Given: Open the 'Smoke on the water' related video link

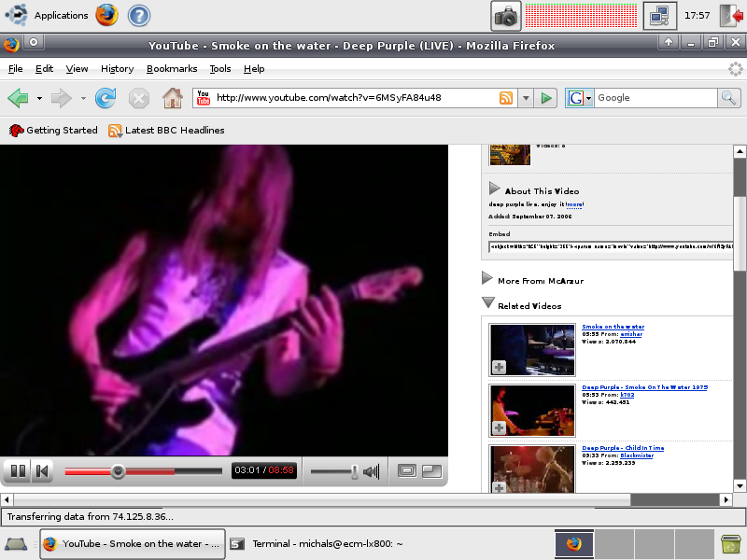Looking at the screenshot, I should pos(613,327).
